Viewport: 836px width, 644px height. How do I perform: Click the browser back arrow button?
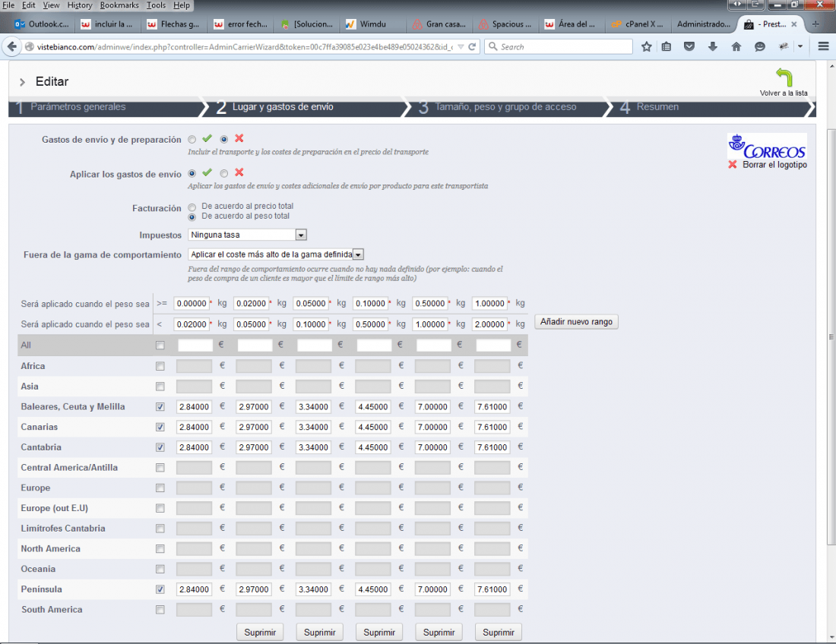pos(11,47)
